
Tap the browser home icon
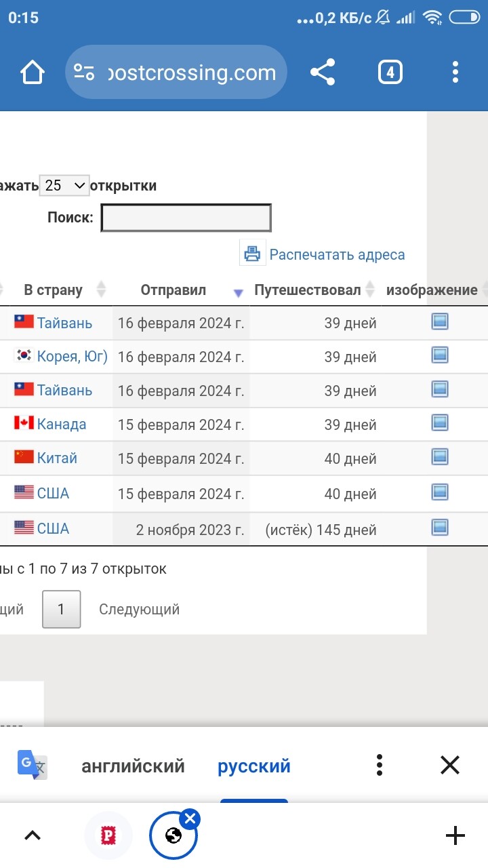[x=33, y=72]
